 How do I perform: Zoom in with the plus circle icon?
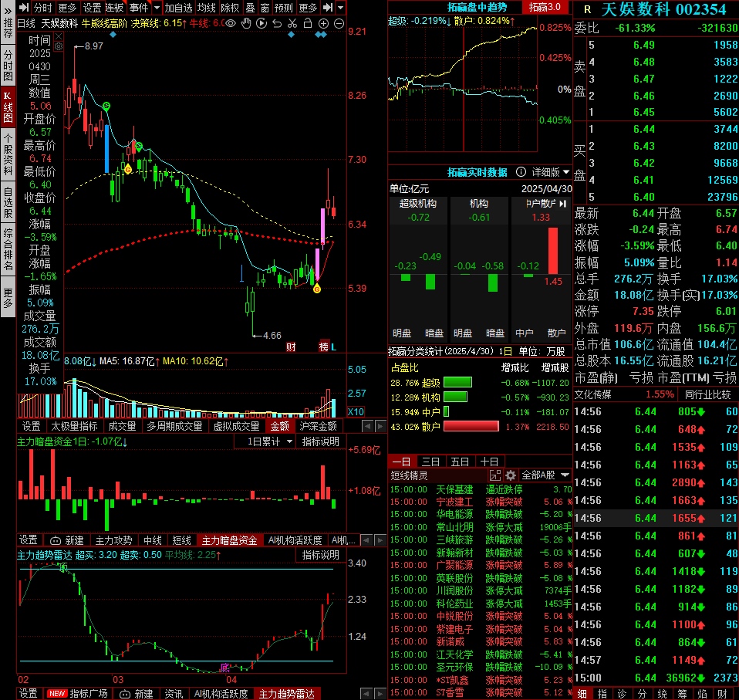[x=323, y=23]
